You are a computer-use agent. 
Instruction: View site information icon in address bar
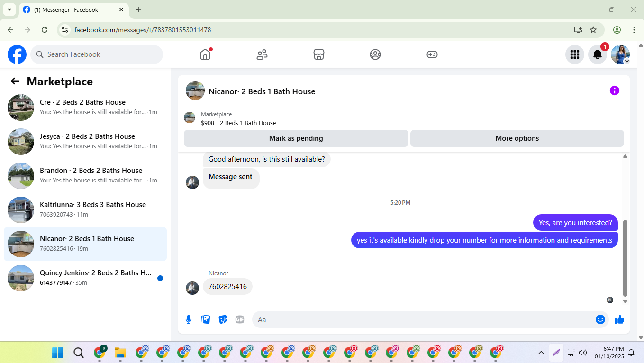[65, 30]
